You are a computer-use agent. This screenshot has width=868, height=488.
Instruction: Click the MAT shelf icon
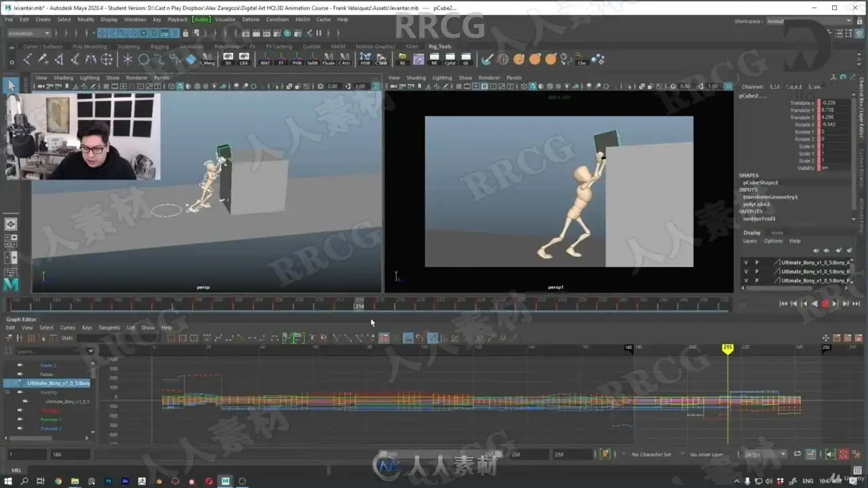pos(265,59)
